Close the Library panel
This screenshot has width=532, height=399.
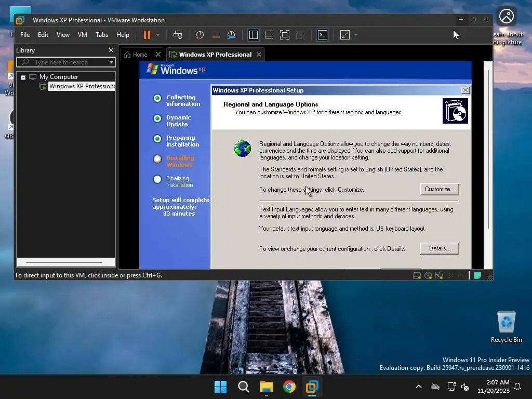click(x=111, y=50)
